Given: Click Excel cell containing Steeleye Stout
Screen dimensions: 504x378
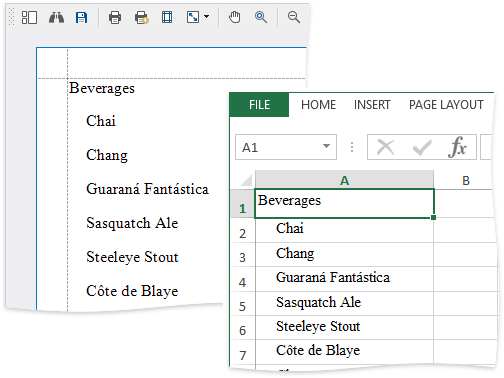Looking at the screenshot, I should tap(344, 328).
